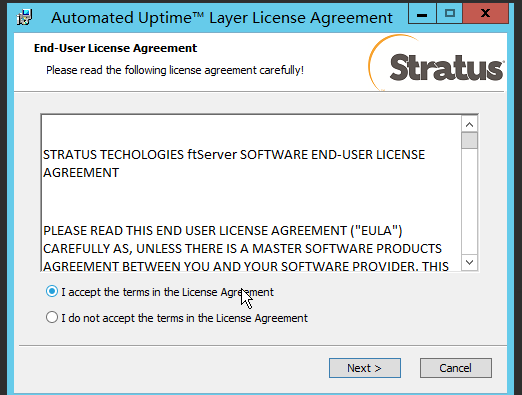Click the installer icon in the title bar
This screenshot has height=395, width=522.
[x=25, y=17]
